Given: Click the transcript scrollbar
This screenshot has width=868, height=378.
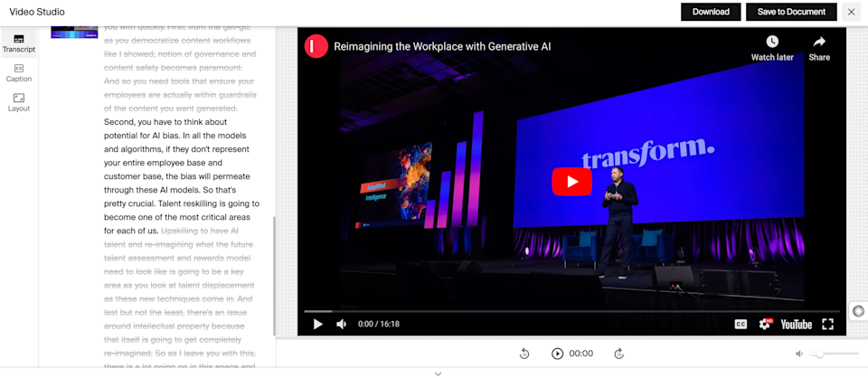Looking at the screenshot, I should pyautogui.click(x=273, y=276).
